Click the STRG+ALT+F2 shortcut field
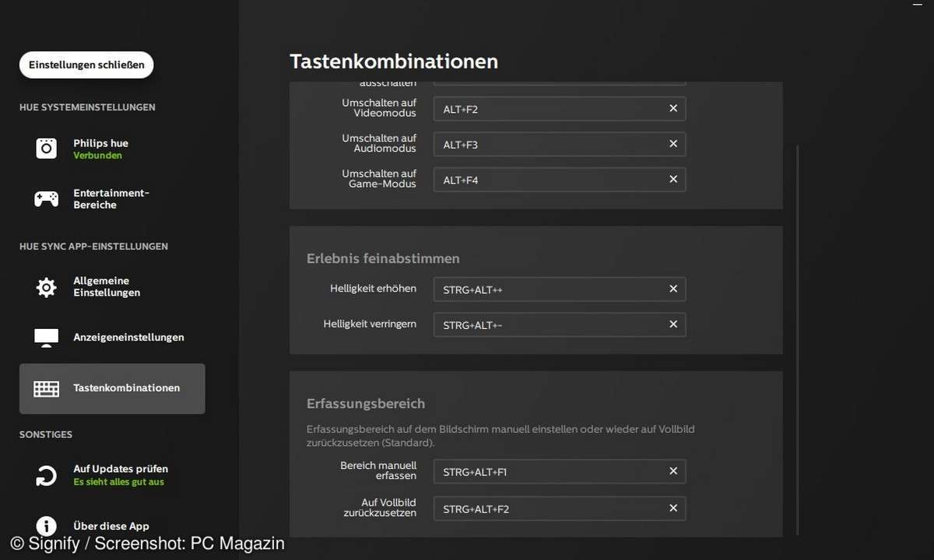This screenshot has width=934, height=560. point(560,509)
